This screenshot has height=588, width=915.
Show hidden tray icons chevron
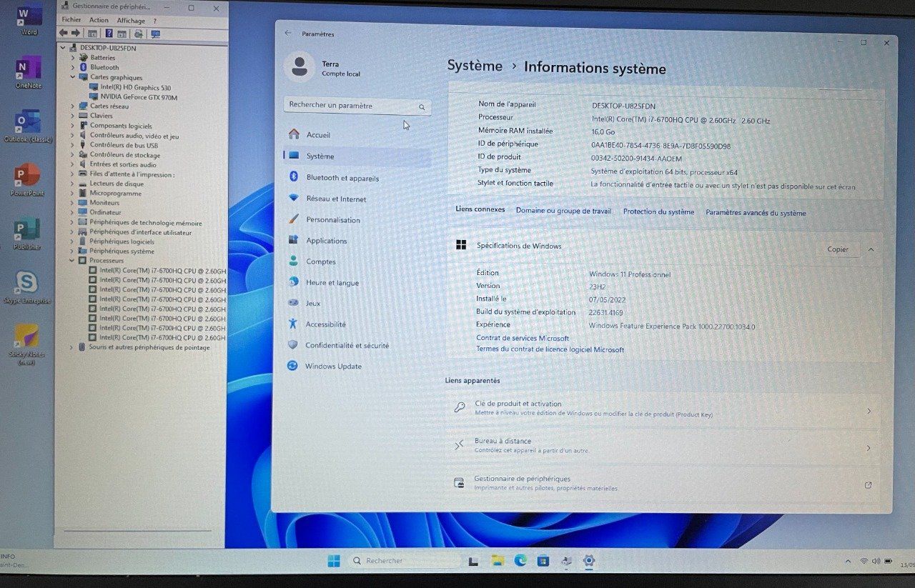pos(848,562)
